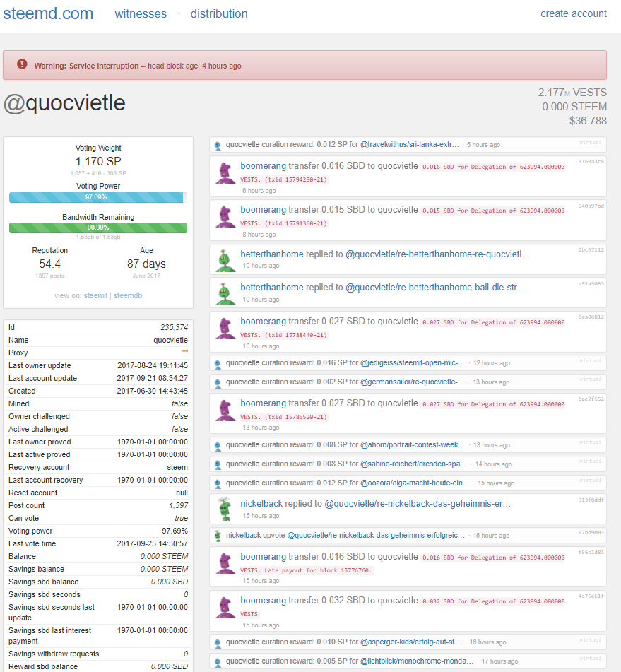The height and width of the screenshot is (672, 621).
Task: Open the @asperger-kids/erfolg-auf-st post link
Action: (x=411, y=642)
